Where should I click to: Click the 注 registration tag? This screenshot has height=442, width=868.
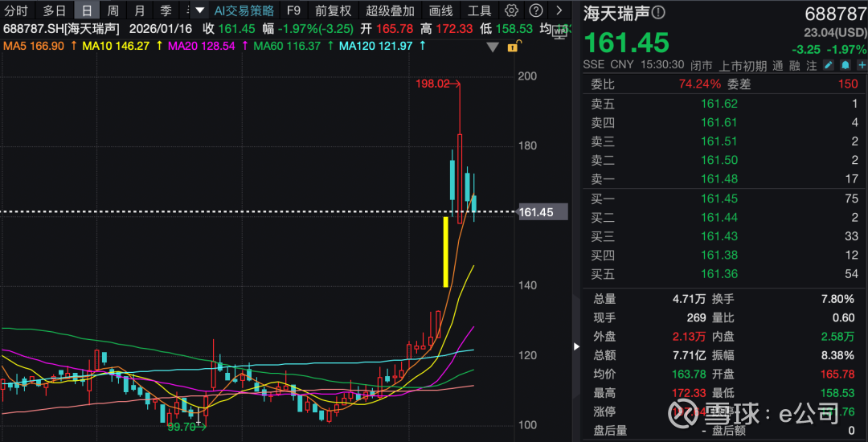tap(812, 66)
